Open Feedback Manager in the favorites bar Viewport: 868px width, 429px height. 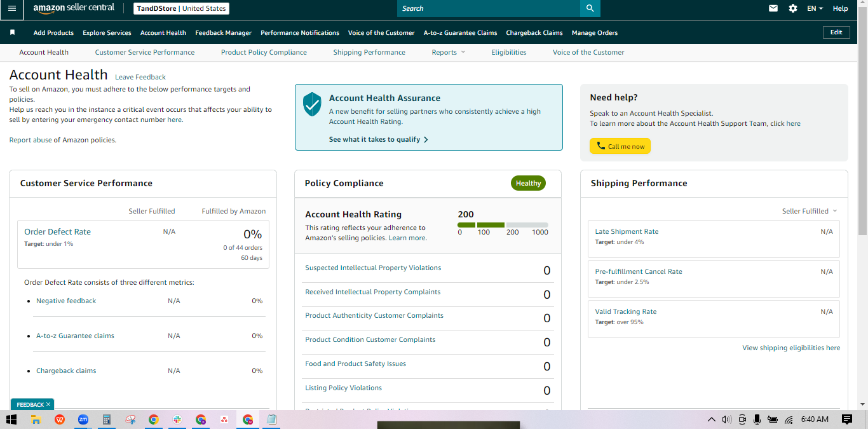(x=223, y=32)
